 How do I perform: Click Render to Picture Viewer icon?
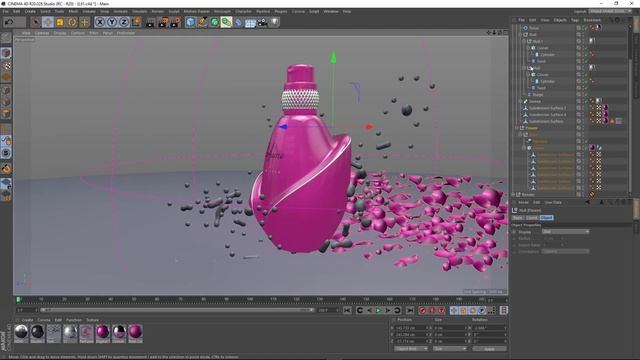(163, 22)
